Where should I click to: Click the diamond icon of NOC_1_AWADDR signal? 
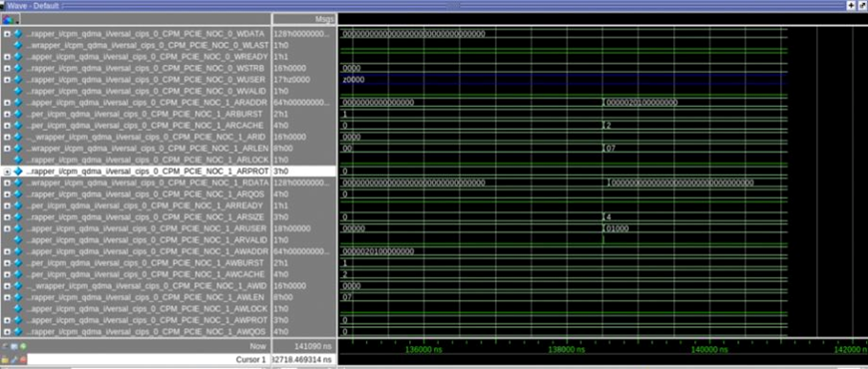coord(18,251)
